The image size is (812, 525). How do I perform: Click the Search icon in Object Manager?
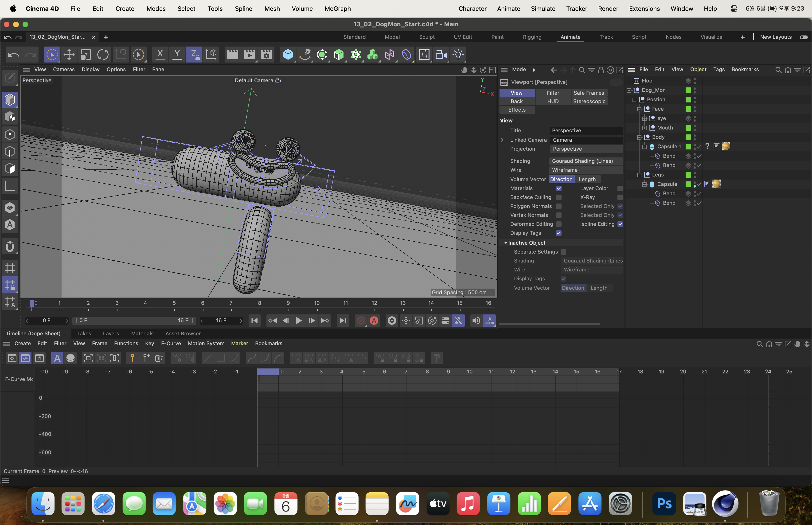[x=778, y=70]
